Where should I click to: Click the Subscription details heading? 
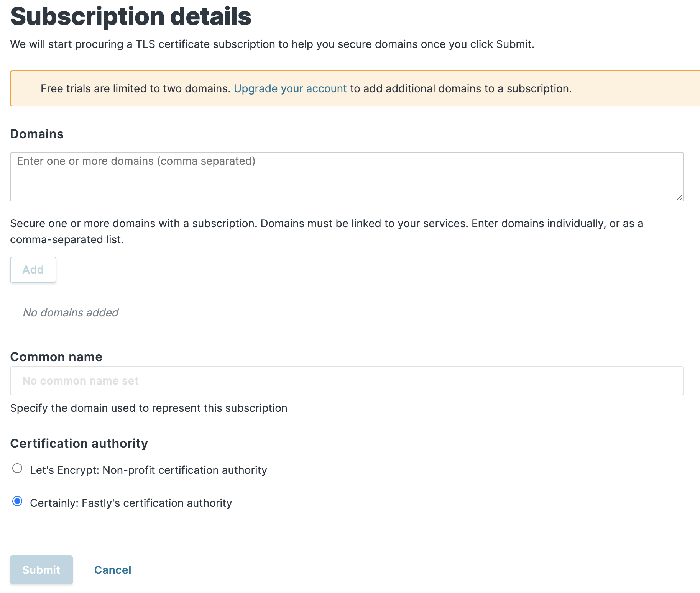pyautogui.click(x=131, y=16)
